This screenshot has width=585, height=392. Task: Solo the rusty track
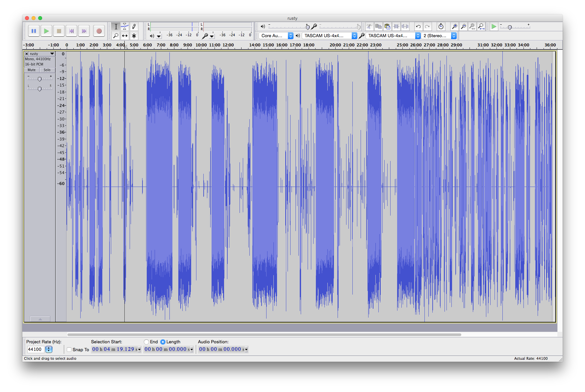(x=47, y=70)
